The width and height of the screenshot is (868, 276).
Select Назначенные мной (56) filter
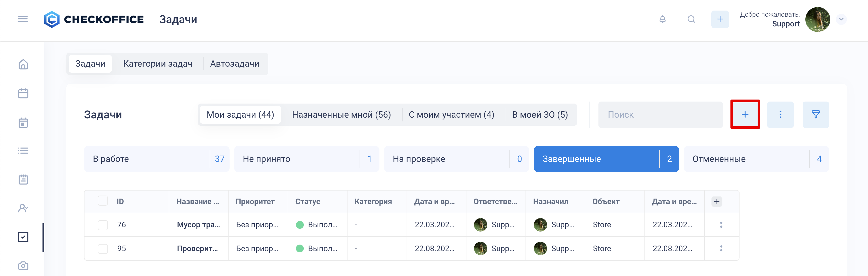(341, 115)
